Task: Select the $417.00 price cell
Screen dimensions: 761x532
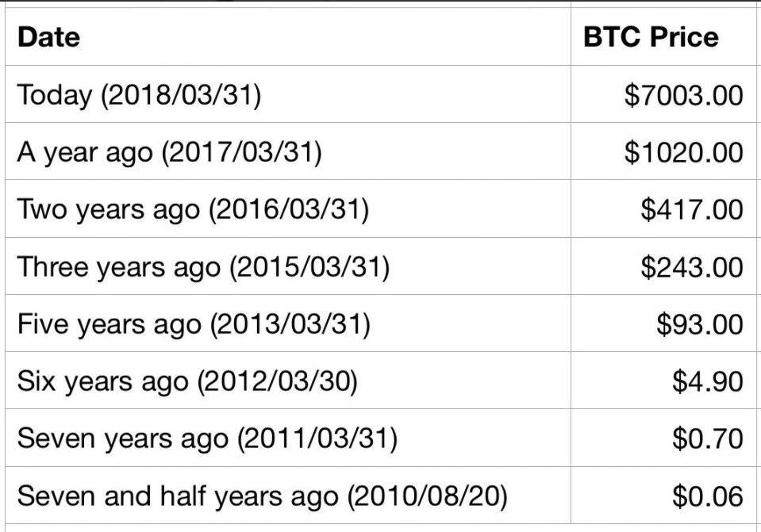Action: tap(663, 209)
